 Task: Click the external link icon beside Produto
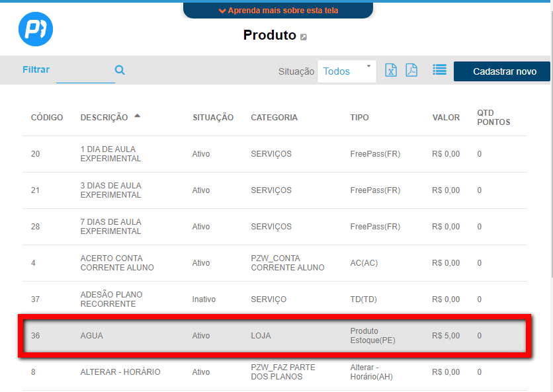pyautogui.click(x=304, y=37)
